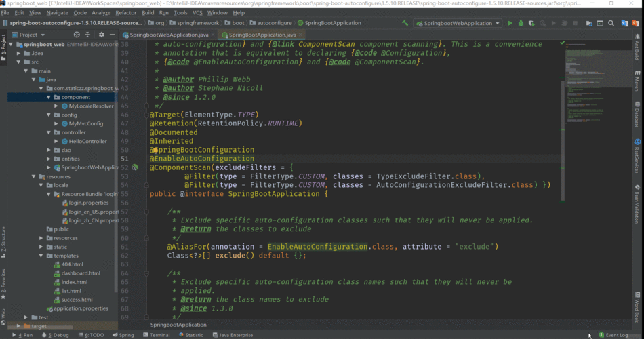The width and height of the screenshot is (644, 339).
Task: Open Project panel settings gear
Action: click(x=102, y=35)
